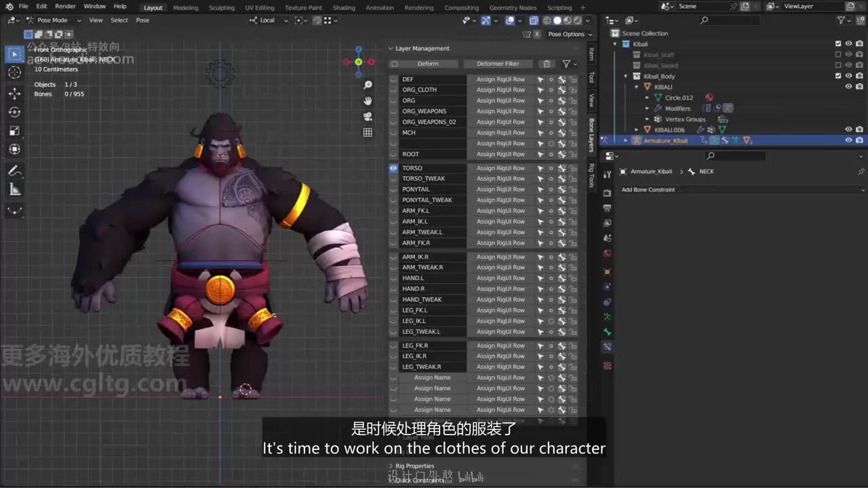Click bone-assign icon in TORSO row
The image size is (868, 488).
[x=561, y=168]
